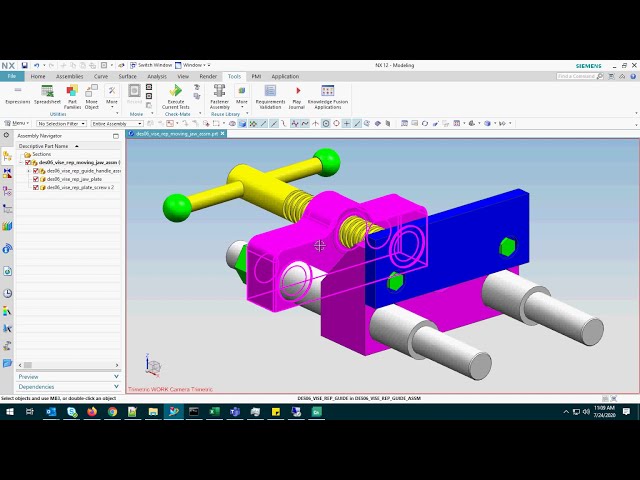Switch to the Assemblies ribbon tab
The width and height of the screenshot is (640, 480).
click(69, 76)
